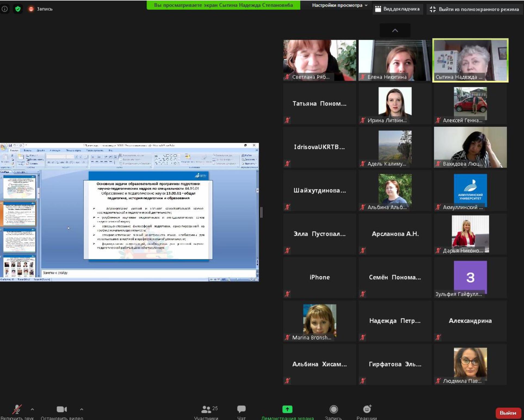Image resolution: width=524 pixels, height=420 pixels.
Task: Exit full screen mode
Action: 474,9
